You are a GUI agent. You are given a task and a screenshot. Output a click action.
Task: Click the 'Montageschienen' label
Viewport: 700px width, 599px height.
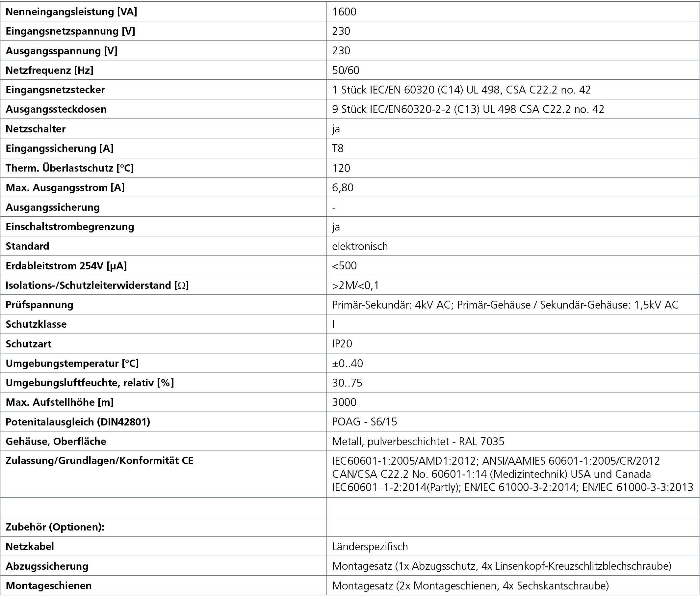point(49,586)
